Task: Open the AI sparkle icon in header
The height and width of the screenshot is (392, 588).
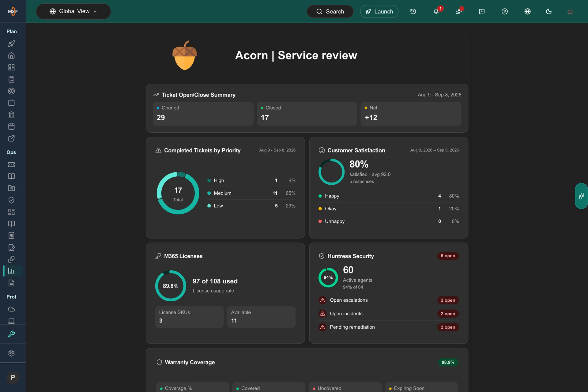Action: [x=459, y=11]
